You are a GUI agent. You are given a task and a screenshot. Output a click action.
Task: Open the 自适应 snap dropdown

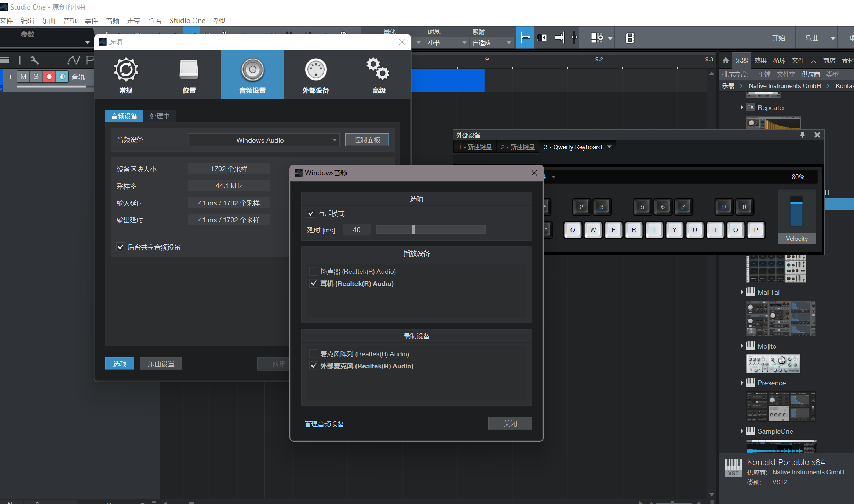pos(492,43)
